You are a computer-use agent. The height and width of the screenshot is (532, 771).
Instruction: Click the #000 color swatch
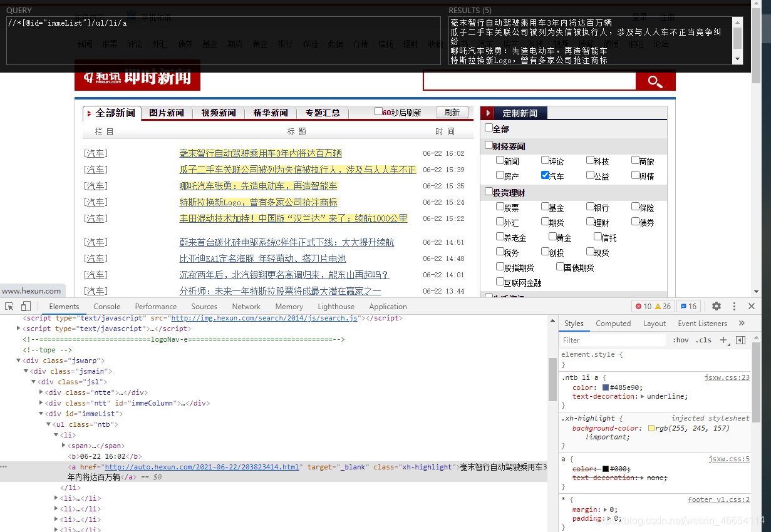point(606,469)
